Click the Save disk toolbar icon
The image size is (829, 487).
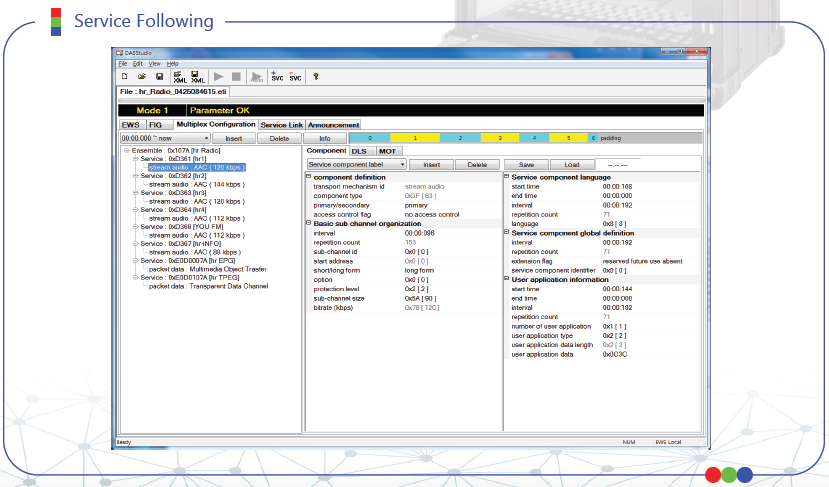pos(159,76)
